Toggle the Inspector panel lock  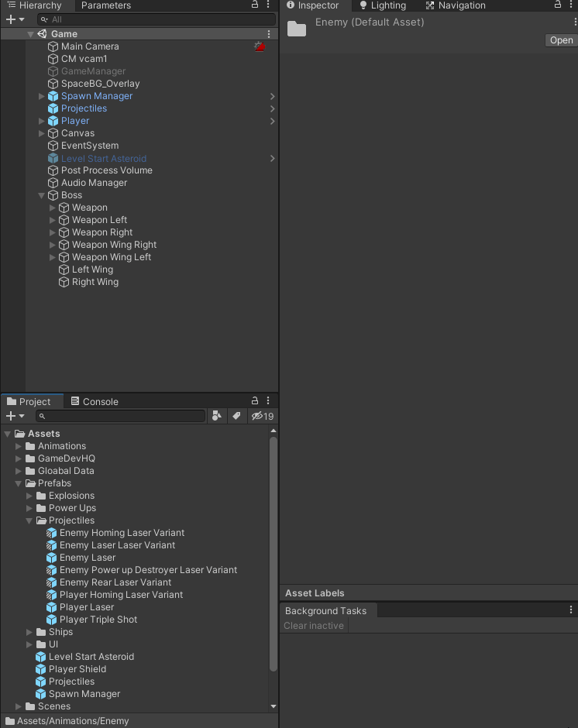click(558, 5)
